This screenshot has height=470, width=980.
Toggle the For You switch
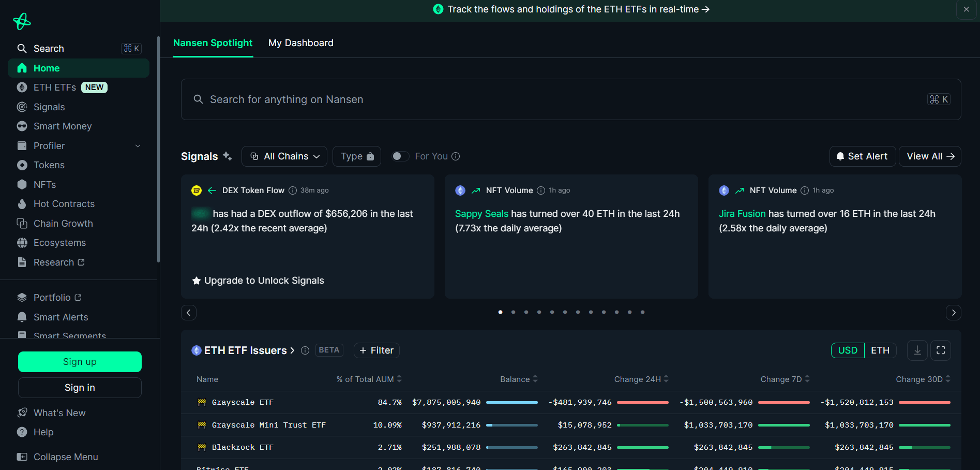[400, 156]
